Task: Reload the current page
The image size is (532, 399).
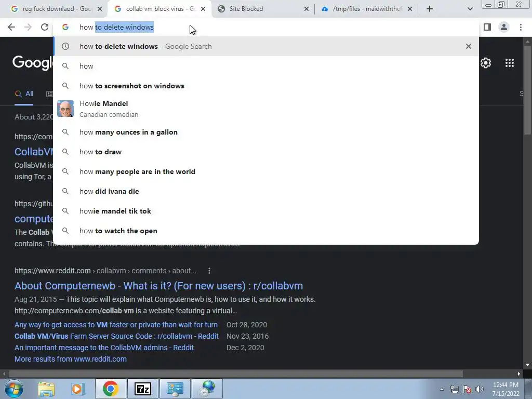Action: (45, 27)
